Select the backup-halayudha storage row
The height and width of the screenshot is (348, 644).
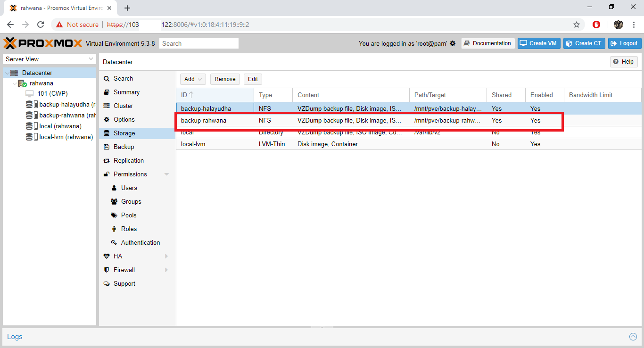pos(409,108)
